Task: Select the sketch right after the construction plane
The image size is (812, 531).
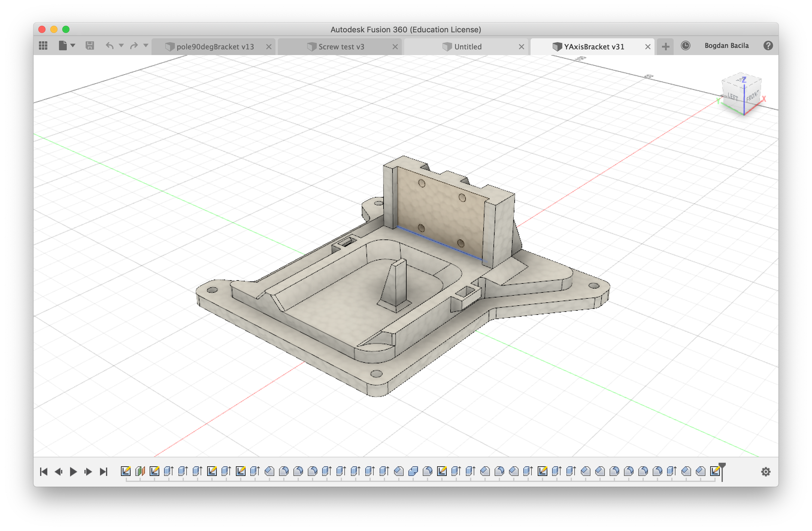Action: tap(154, 471)
